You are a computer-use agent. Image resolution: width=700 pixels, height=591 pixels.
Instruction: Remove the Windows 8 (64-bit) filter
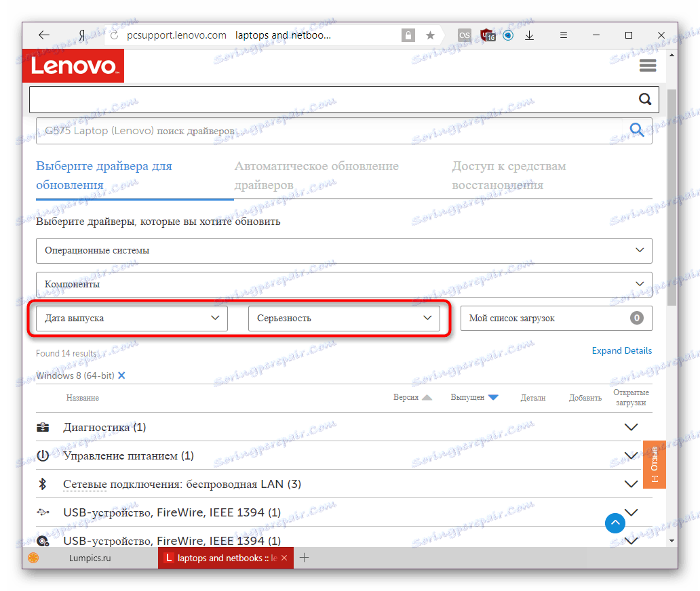(121, 375)
